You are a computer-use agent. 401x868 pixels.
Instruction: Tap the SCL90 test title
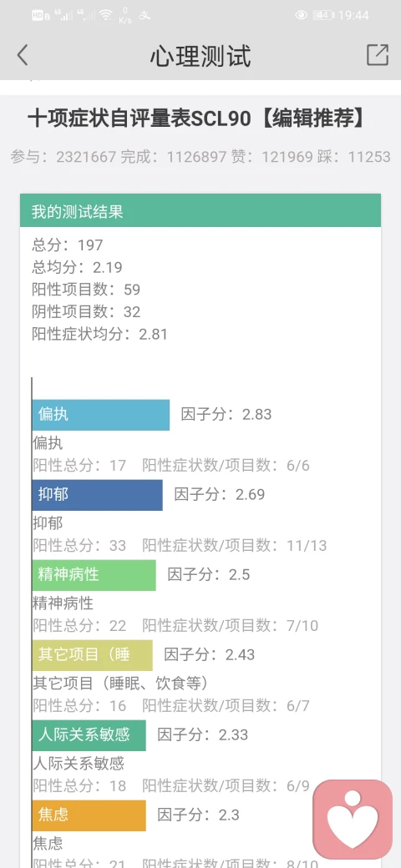click(x=196, y=119)
